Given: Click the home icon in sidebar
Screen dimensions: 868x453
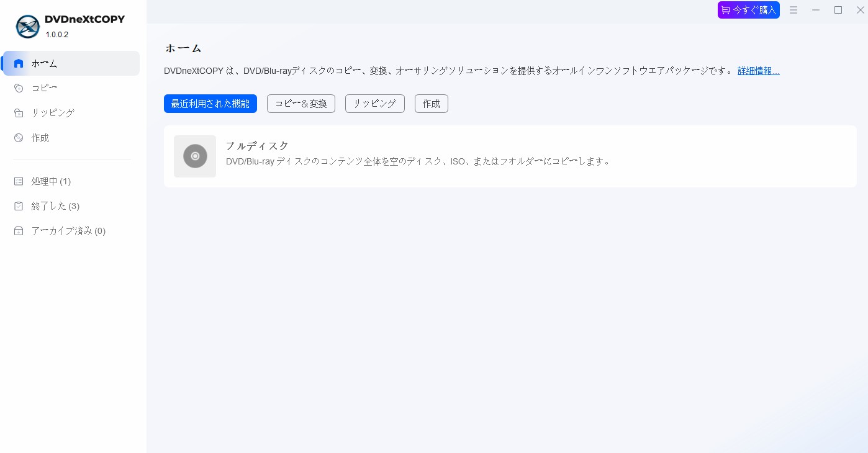Looking at the screenshot, I should click(19, 63).
